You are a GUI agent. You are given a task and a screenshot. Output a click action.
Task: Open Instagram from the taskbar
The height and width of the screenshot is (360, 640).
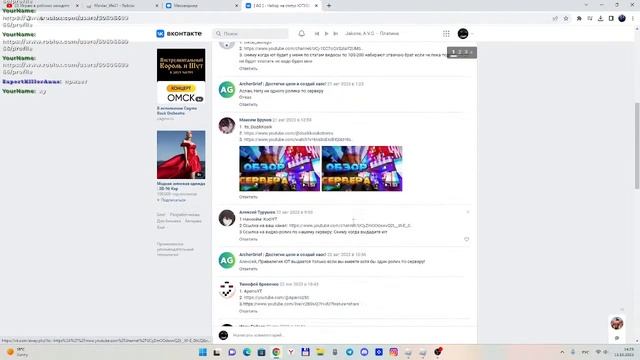393,352
